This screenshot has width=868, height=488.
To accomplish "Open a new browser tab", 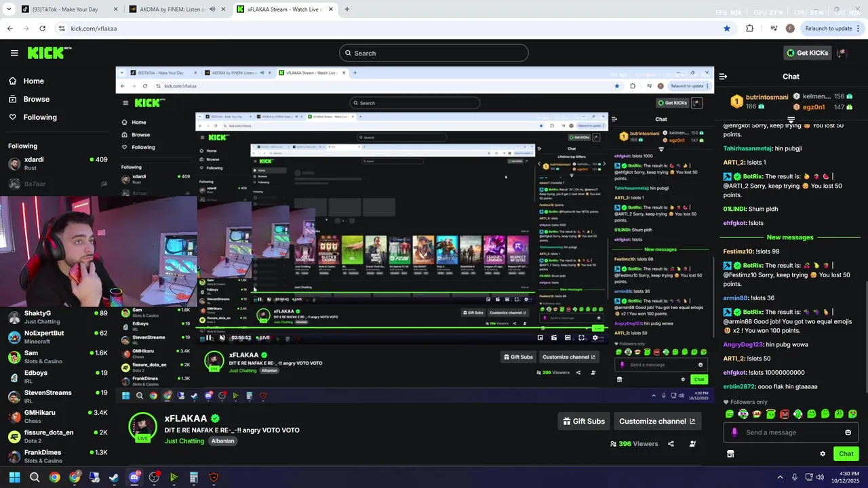I will pyautogui.click(x=347, y=9).
